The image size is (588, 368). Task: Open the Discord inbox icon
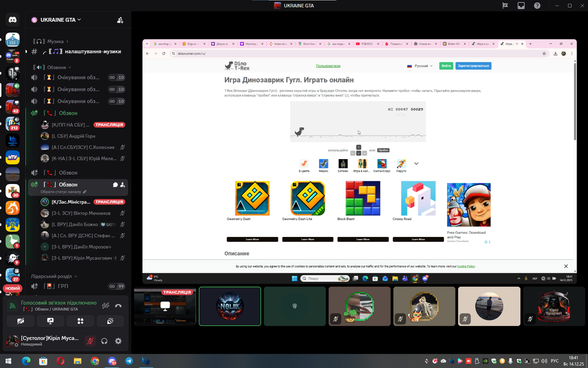point(521,6)
